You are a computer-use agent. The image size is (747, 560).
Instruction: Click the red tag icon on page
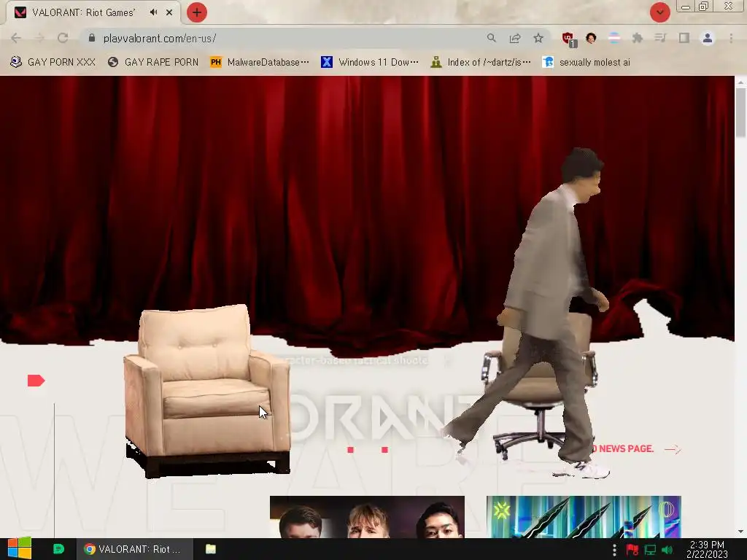[36, 381]
